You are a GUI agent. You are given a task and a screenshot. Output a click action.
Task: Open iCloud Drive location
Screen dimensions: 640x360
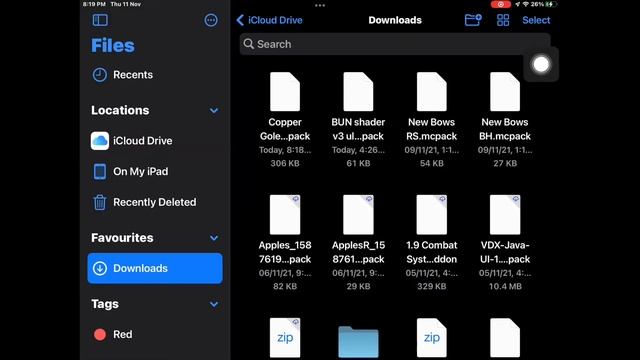pyautogui.click(x=155, y=141)
